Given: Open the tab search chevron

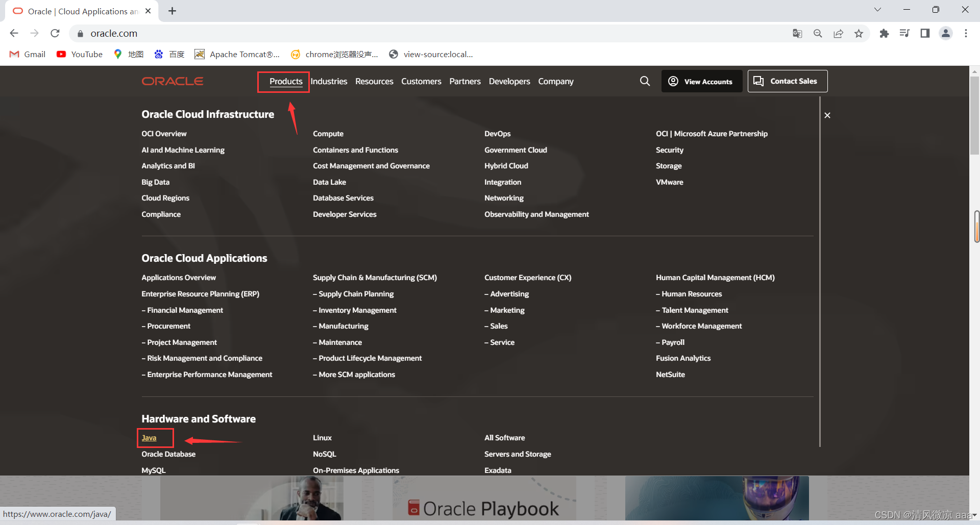Looking at the screenshot, I should [x=877, y=9].
